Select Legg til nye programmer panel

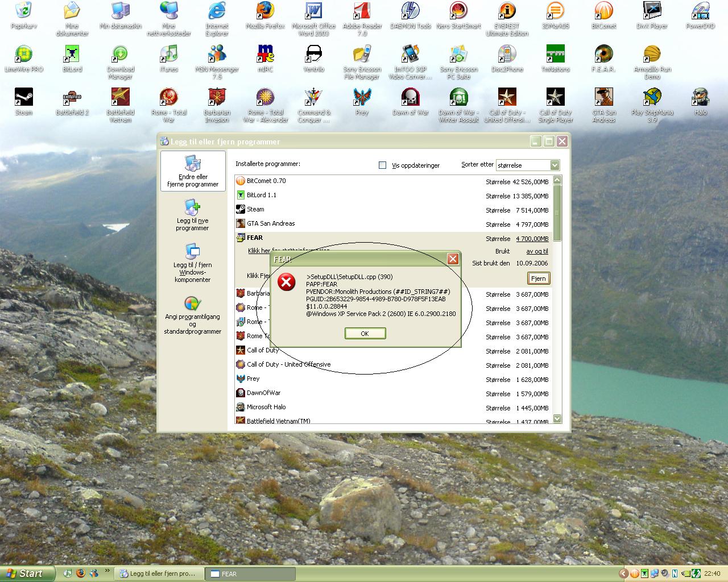(192, 215)
